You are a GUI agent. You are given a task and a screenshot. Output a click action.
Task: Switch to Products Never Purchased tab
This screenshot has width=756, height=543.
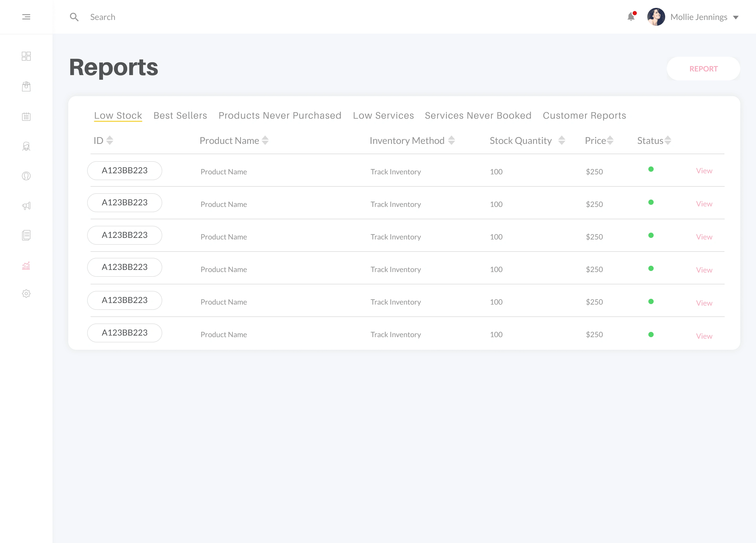coord(280,115)
